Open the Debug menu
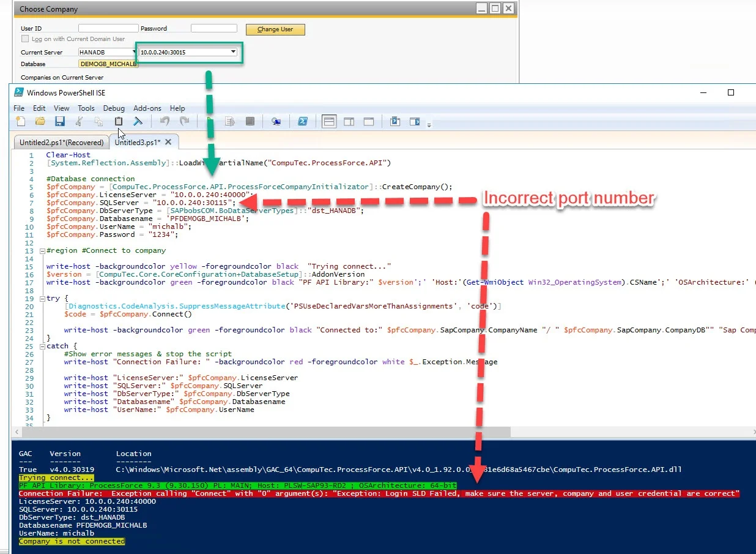756x554 pixels. click(x=114, y=108)
